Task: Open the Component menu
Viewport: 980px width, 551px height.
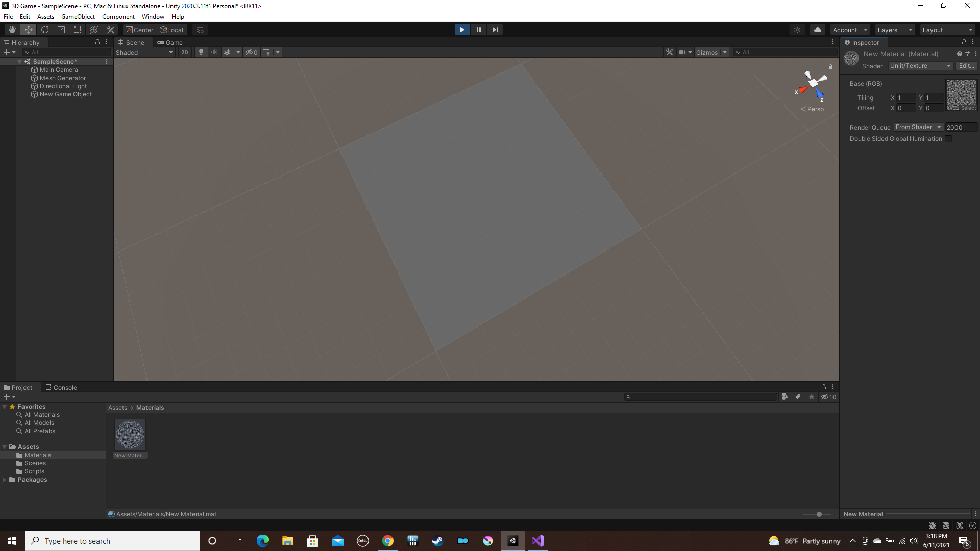Action: (x=118, y=17)
